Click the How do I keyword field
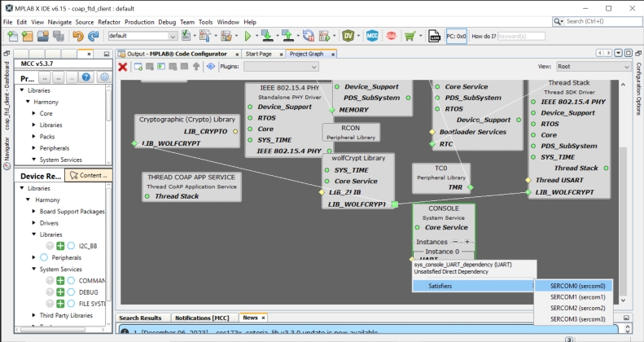The width and height of the screenshot is (644, 342). pos(521,36)
